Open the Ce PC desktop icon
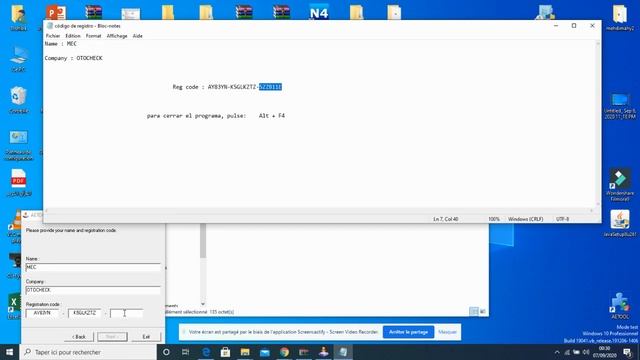This screenshot has height=360, width=640. [x=18, y=59]
